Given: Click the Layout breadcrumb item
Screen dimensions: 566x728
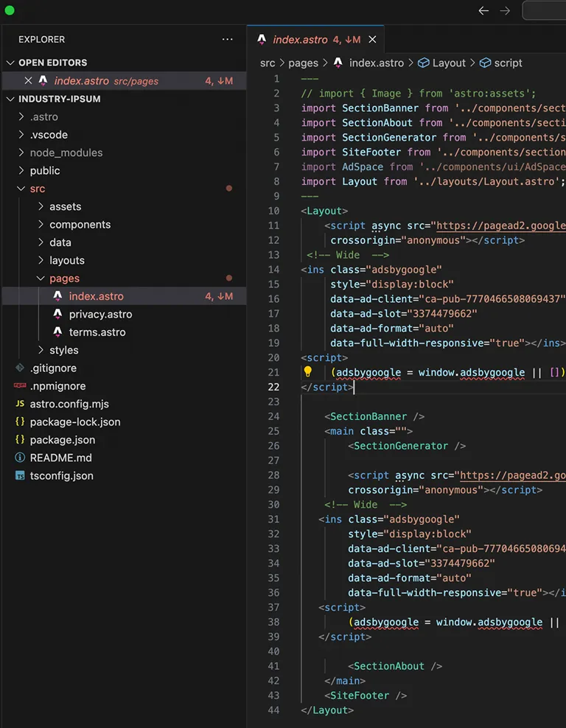Looking at the screenshot, I should pyautogui.click(x=449, y=63).
